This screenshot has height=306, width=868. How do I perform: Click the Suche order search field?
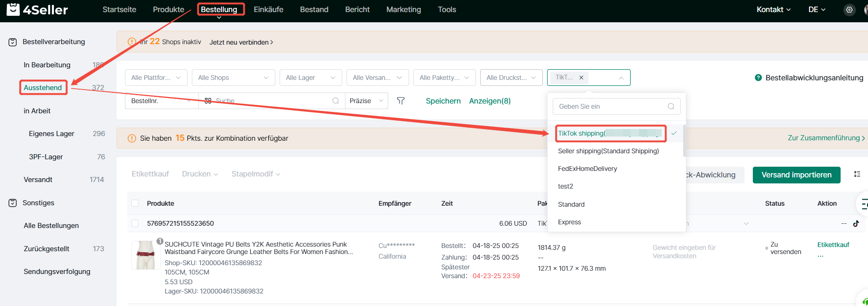(272, 101)
